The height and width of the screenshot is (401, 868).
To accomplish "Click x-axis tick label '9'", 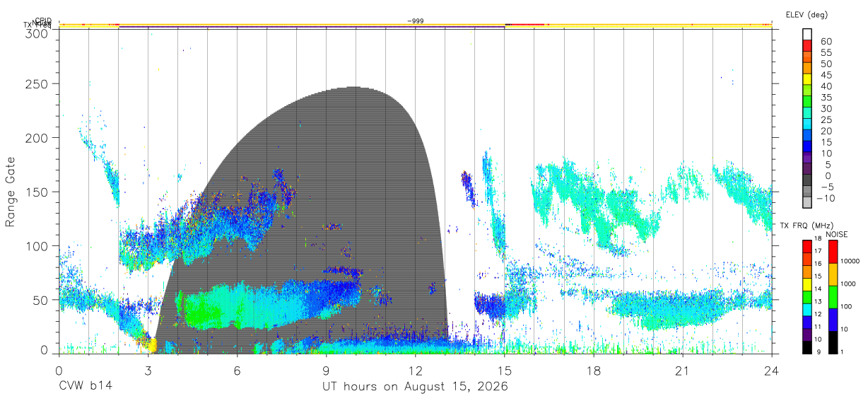I will [327, 371].
